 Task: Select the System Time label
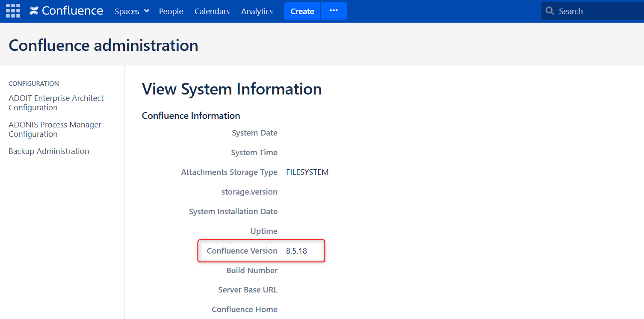coord(254,153)
